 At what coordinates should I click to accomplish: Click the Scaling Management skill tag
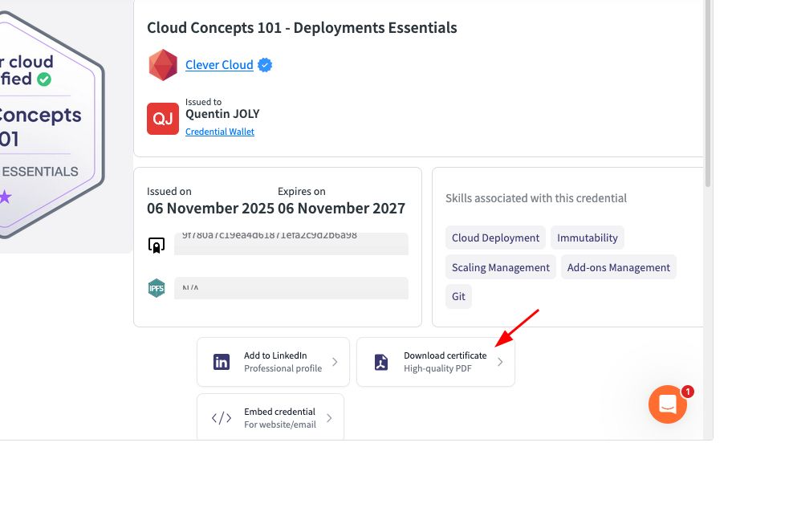coord(500,267)
